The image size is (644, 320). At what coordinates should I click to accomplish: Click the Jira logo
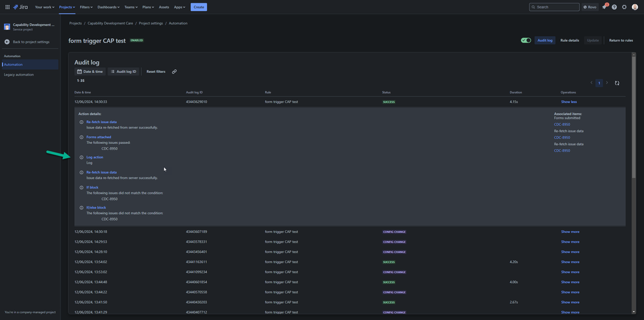click(x=21, y=7)
